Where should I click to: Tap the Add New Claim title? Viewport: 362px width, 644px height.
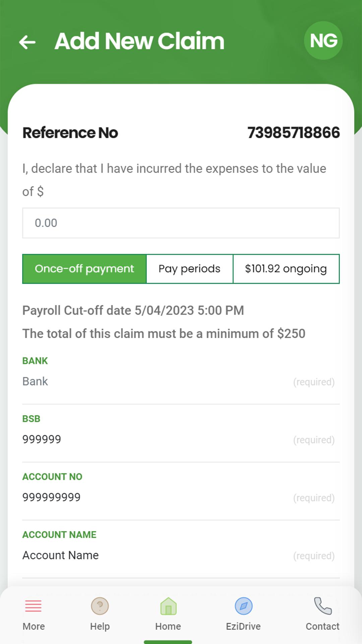click(139, 41)
